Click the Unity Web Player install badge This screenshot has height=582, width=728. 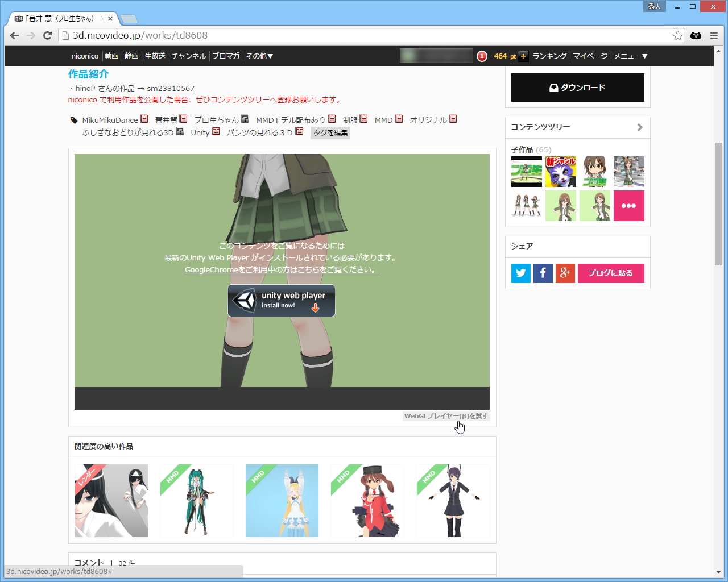click(x=281, y=301)
